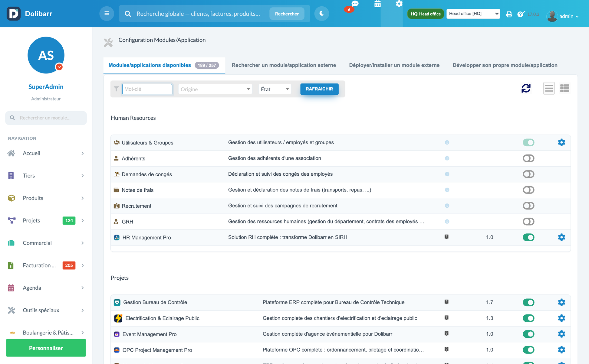This screenshot has height=364, width=589.
Task: Focus the Mot-clé keyword field
Action: pos(147,89)
